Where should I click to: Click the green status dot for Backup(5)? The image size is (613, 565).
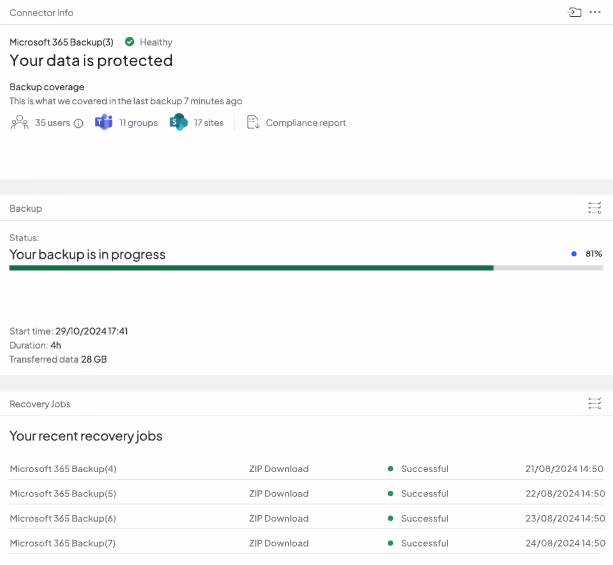point(390,493)
